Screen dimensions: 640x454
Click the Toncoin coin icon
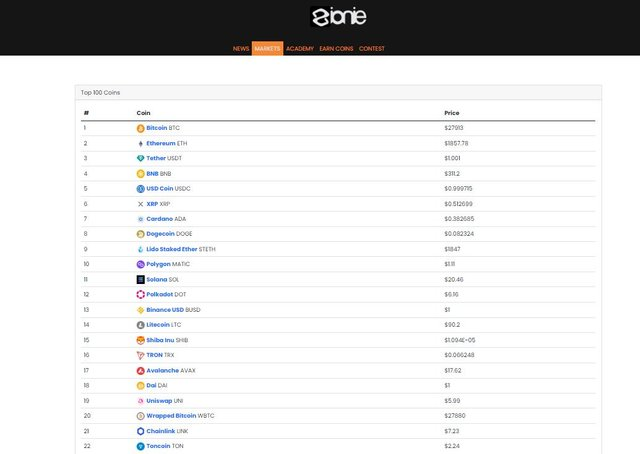point(140,446)
